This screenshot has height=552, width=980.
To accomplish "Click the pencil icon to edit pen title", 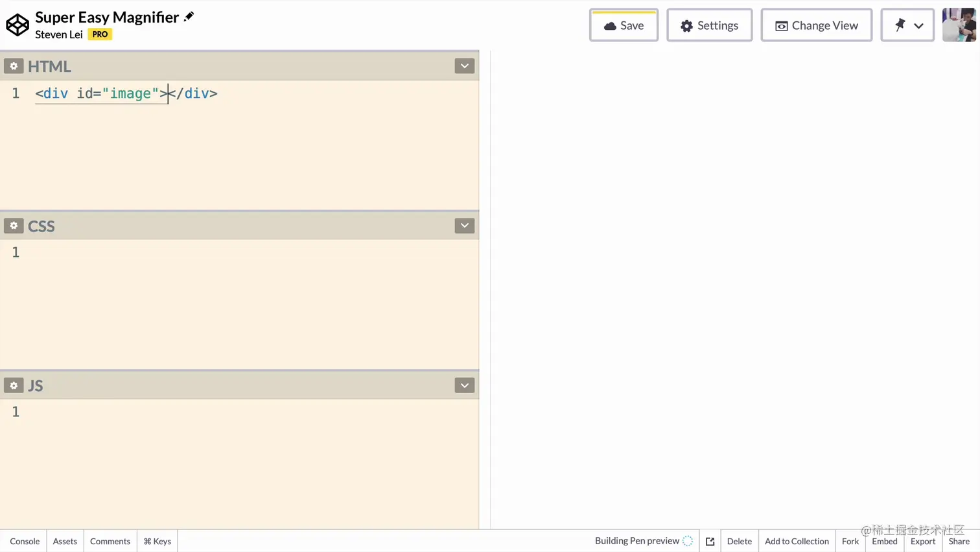I will click(x=189, y=17).
